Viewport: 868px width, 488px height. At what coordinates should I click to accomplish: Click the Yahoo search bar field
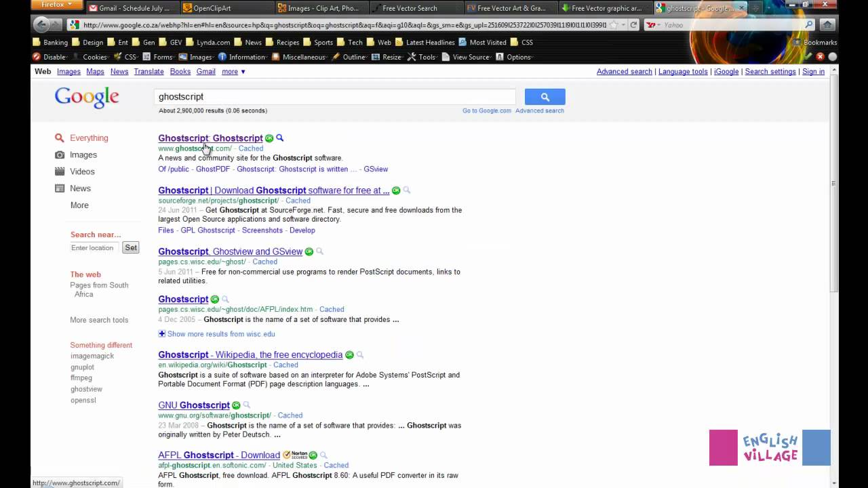click(732, 25)
